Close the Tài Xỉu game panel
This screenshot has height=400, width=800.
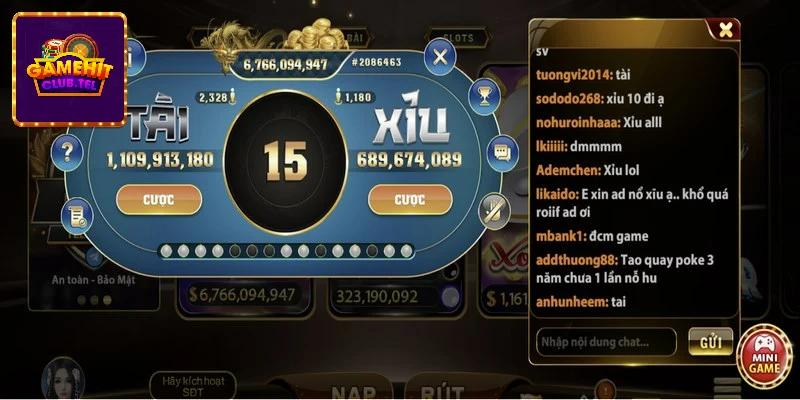[440, 57]
